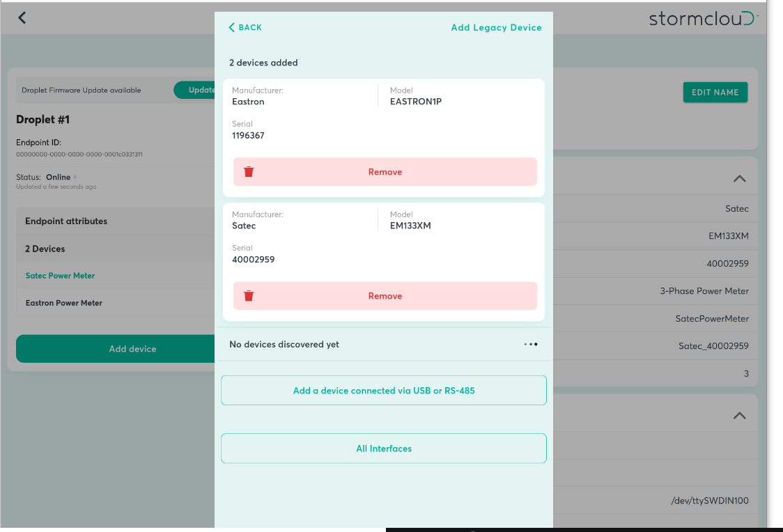
Task: Click serial number 40002959 in Satec card
Action: pos(253,260)
